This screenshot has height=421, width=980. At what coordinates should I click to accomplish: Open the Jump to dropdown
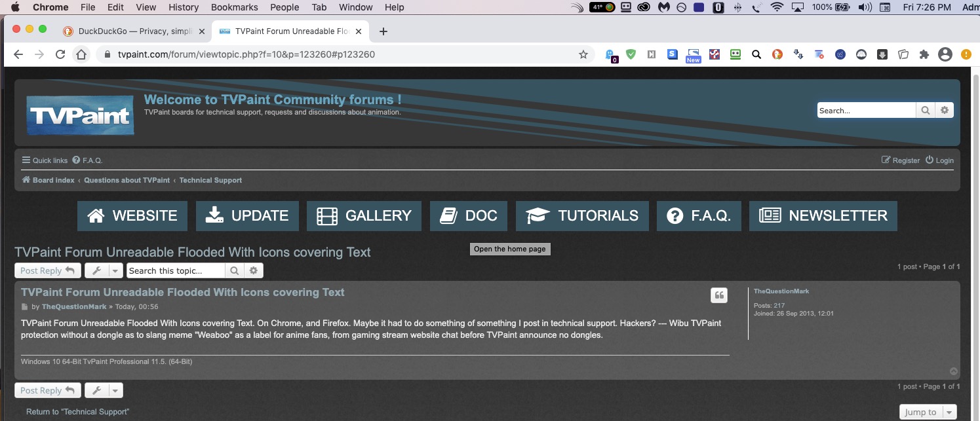pos(928,412)
